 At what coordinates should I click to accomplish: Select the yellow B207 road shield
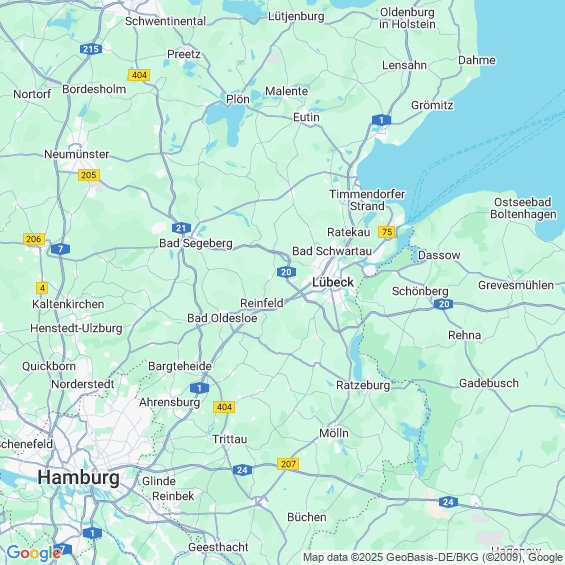tap(288, 464)
